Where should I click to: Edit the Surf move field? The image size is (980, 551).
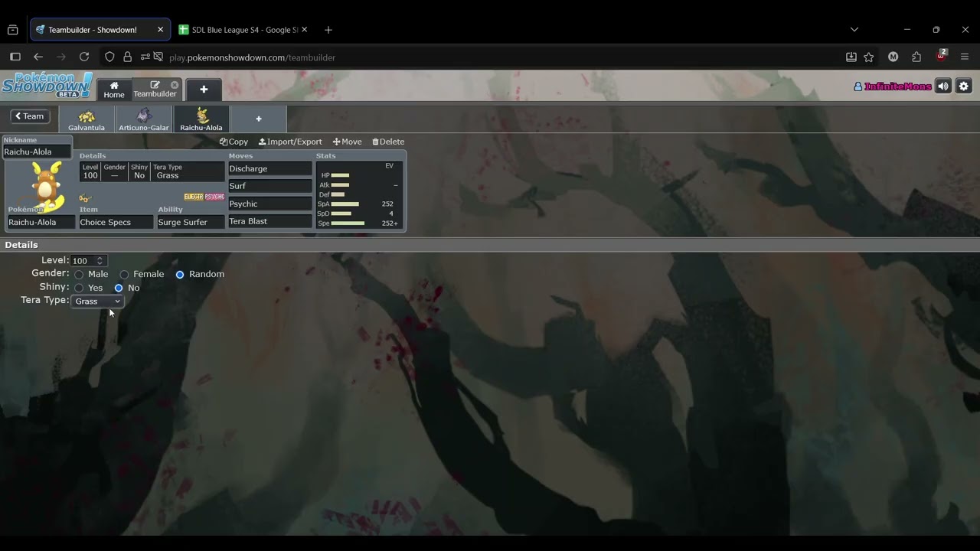point(270,186)
